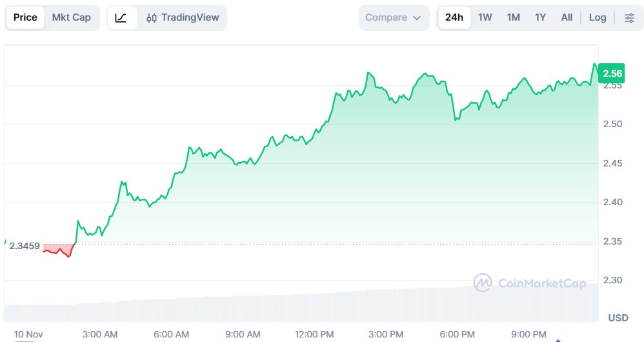644x342 pixels.
Task: Click the red segment of the price line
Action: tap(58, 252)
